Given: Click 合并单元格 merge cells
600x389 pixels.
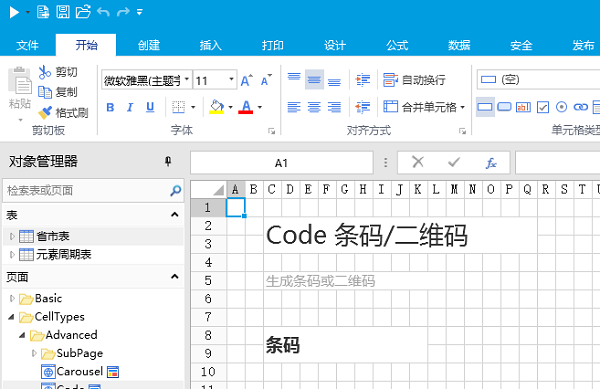Looking at the screenshot, I should [424, 107].
